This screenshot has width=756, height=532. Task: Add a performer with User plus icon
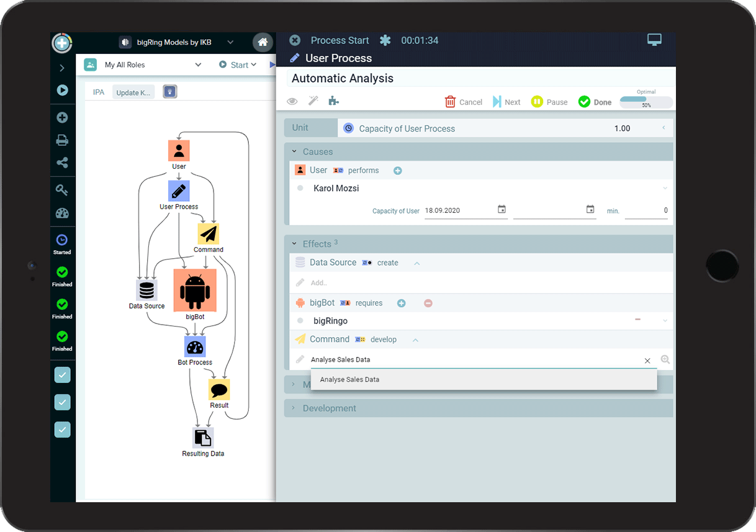(398, 171)
